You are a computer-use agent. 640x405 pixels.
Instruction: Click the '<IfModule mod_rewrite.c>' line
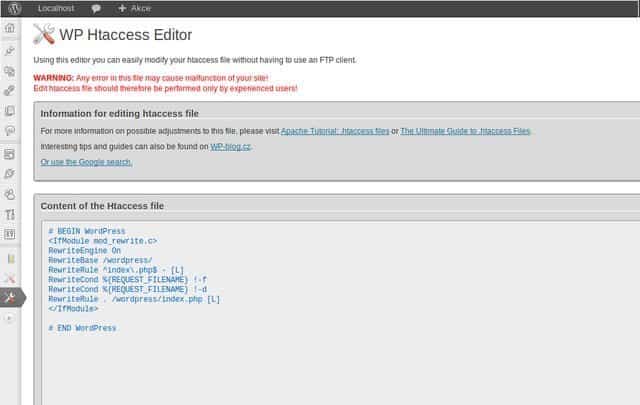click(102, 241)
